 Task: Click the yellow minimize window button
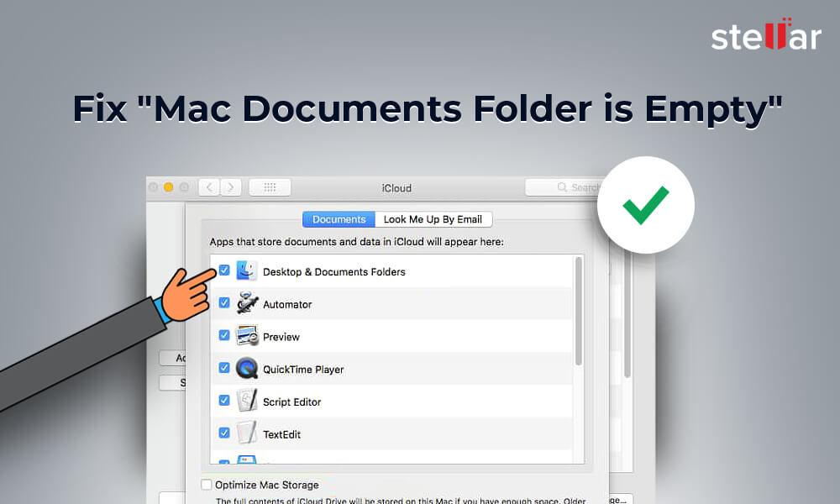(168, 187)
